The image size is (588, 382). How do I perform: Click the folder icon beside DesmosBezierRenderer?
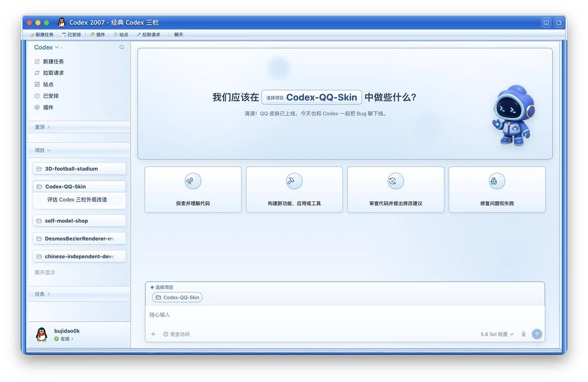(39, 239)
